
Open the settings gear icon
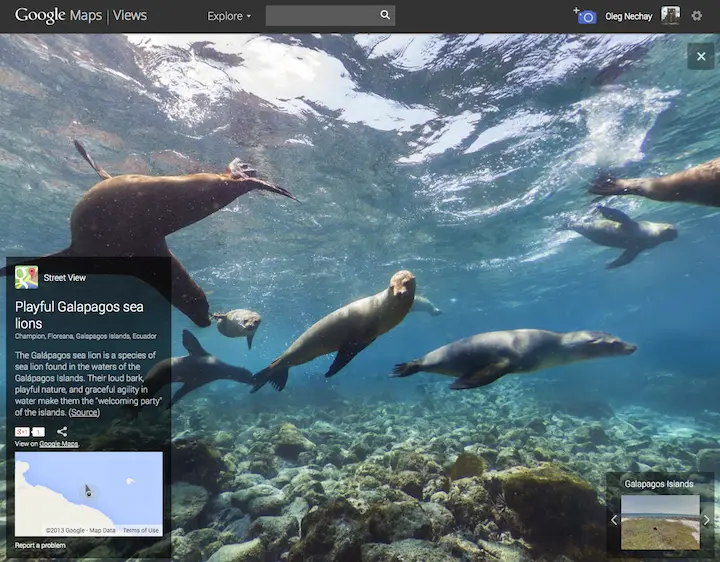[x=697, y=16]
